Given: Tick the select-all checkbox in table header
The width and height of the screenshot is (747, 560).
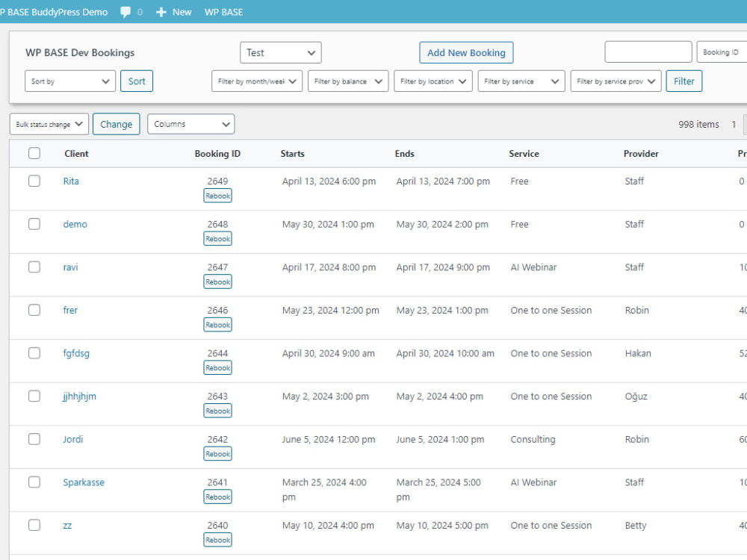Looking at the screenshot, I should [34, 153].
